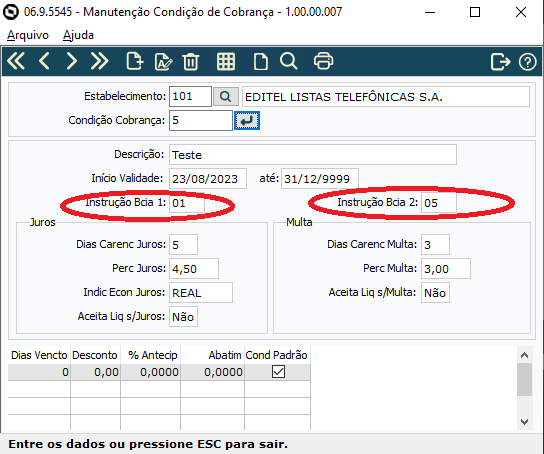Search Estabelecimento with magnifier button

click(x=226, y=96)
